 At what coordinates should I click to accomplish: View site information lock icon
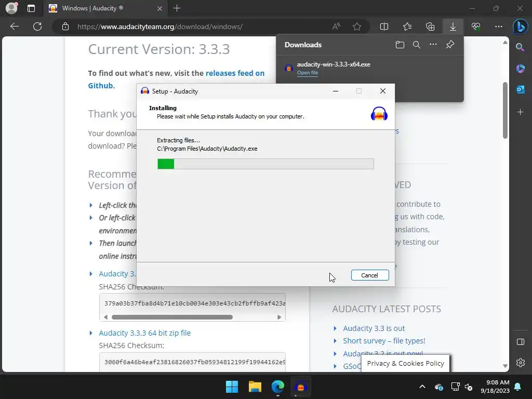click(x=65, y=26)
